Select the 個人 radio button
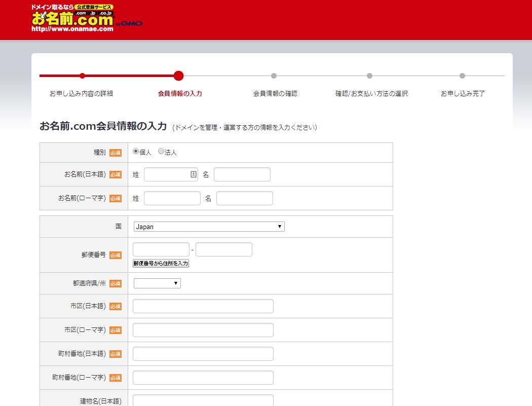 pos(136,152)
